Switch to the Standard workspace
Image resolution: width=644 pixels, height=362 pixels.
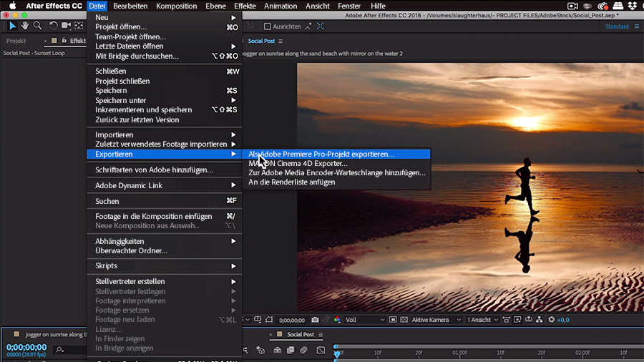click(x=617, y=26)
